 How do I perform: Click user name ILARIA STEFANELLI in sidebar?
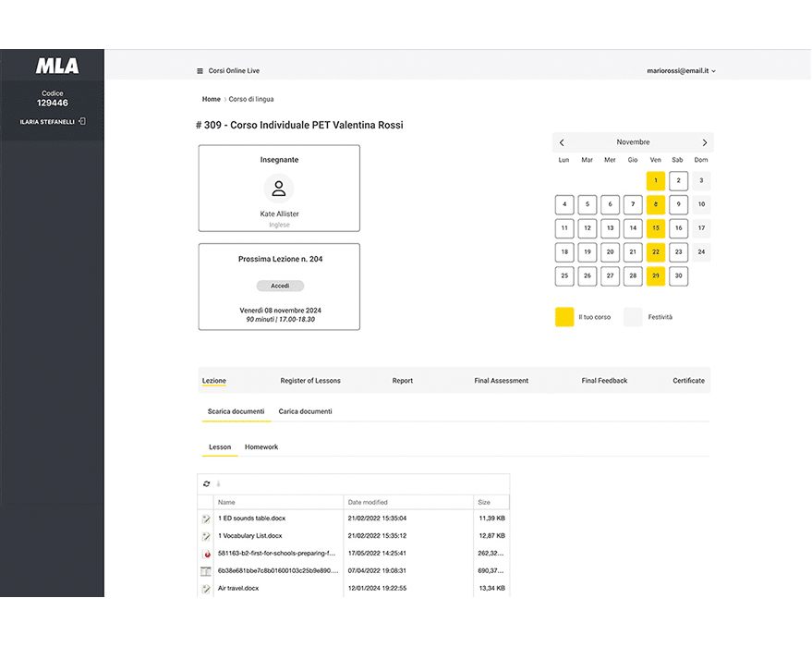pos(47,122)
